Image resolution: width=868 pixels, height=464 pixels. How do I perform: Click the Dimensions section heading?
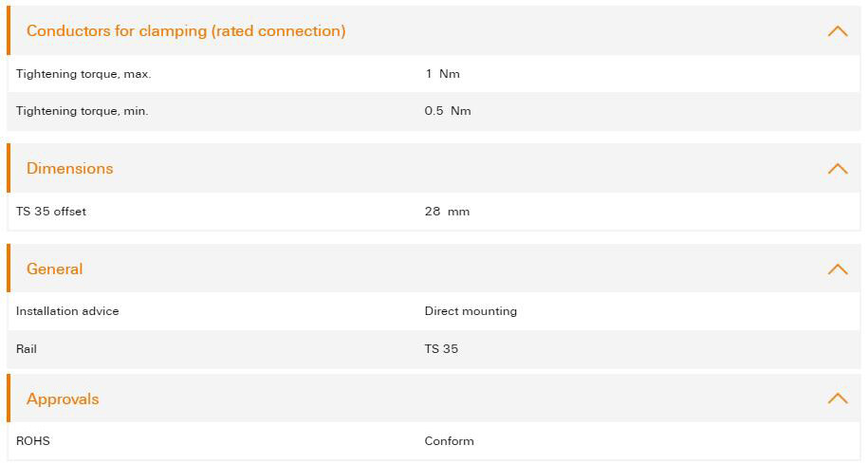70,169
